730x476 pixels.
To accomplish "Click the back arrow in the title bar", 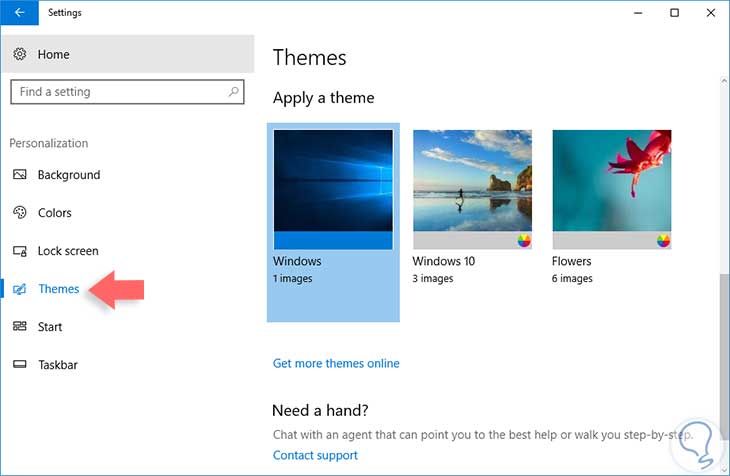I will [19, 13].
